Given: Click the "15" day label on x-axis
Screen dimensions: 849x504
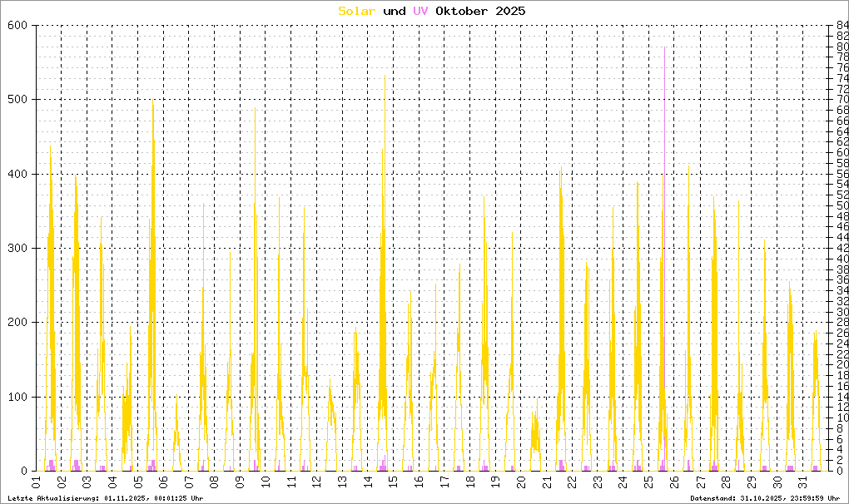Looking at the screenshot, I should coord(394,483).
